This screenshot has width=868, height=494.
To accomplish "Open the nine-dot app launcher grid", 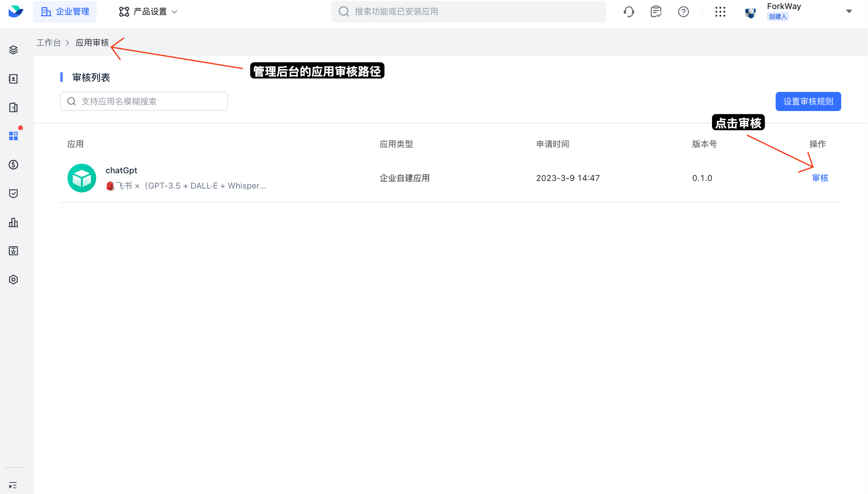I will tap(720, 11).
